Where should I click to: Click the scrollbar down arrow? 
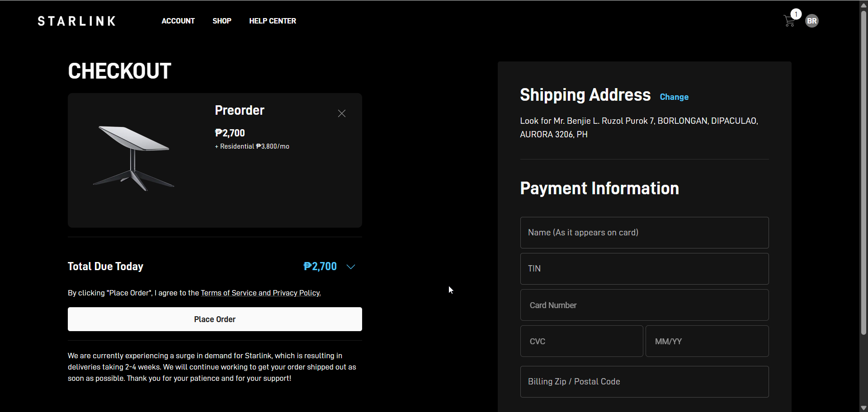[x=863, y=407]
